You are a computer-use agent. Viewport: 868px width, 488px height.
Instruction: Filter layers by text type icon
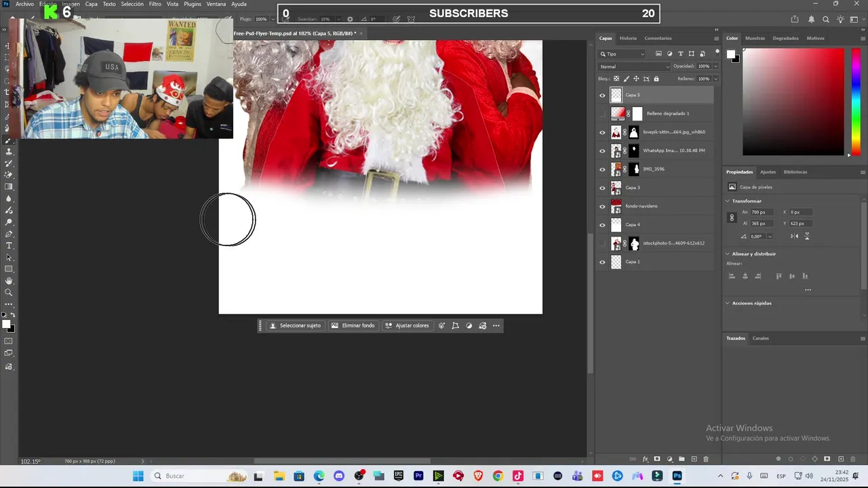(681, 54)
